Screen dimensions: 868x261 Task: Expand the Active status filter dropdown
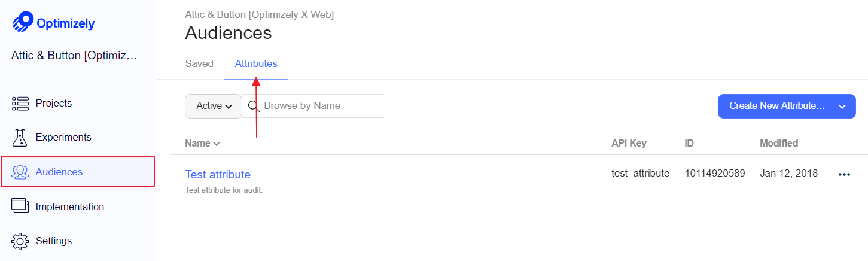214,106
